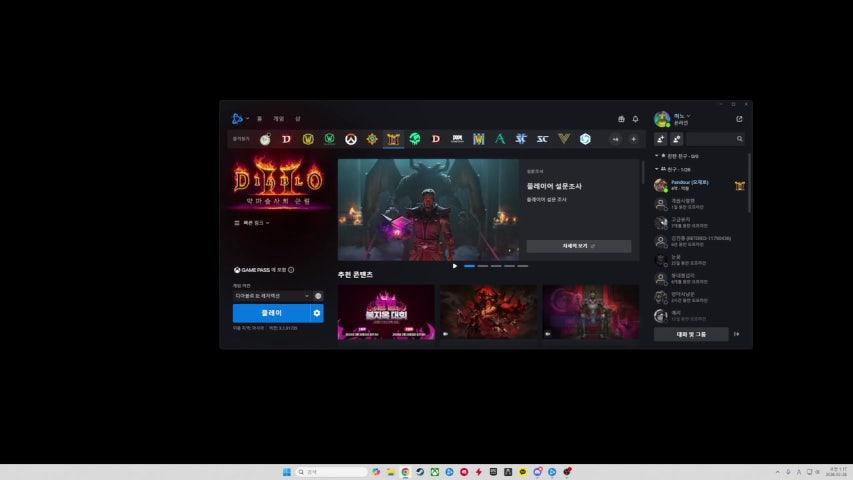The width and height of the screenshot is (853, 480).
Task: Select the Hearthstone icon in the favorites bar
Action: (x=372, y=139)
